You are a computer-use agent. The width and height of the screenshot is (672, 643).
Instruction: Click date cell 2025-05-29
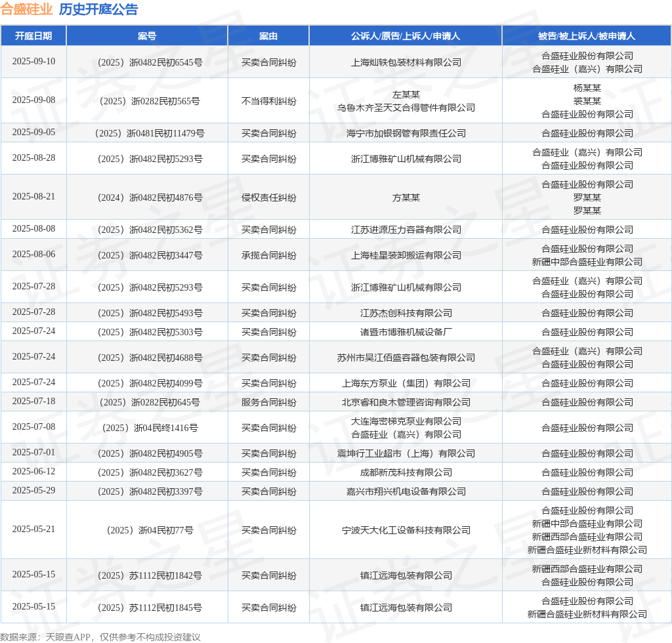pyautogui.click(x=34, y=490)
